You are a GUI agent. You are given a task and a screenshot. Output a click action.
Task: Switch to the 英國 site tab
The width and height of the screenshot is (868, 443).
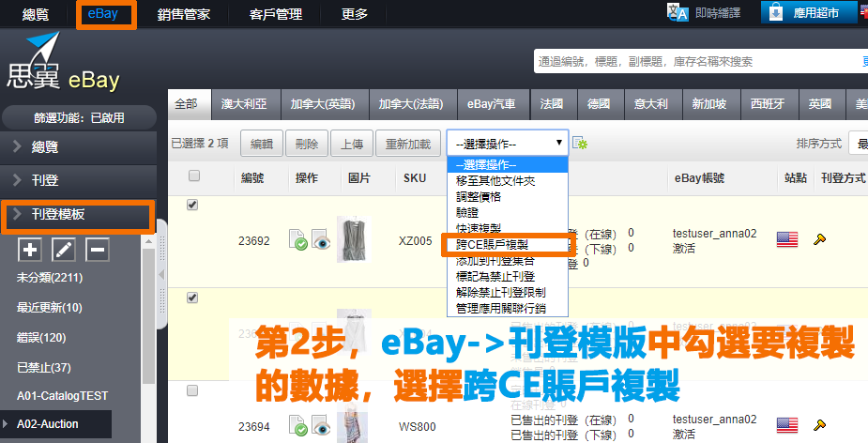pos(820,103)
